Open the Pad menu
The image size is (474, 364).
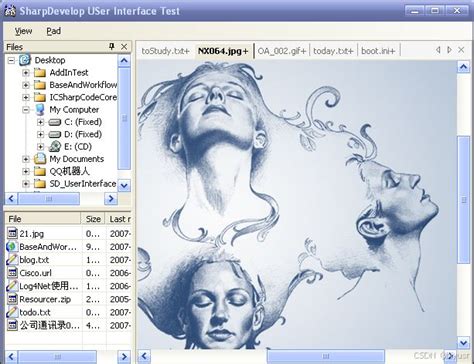click(x=53, y=31)
